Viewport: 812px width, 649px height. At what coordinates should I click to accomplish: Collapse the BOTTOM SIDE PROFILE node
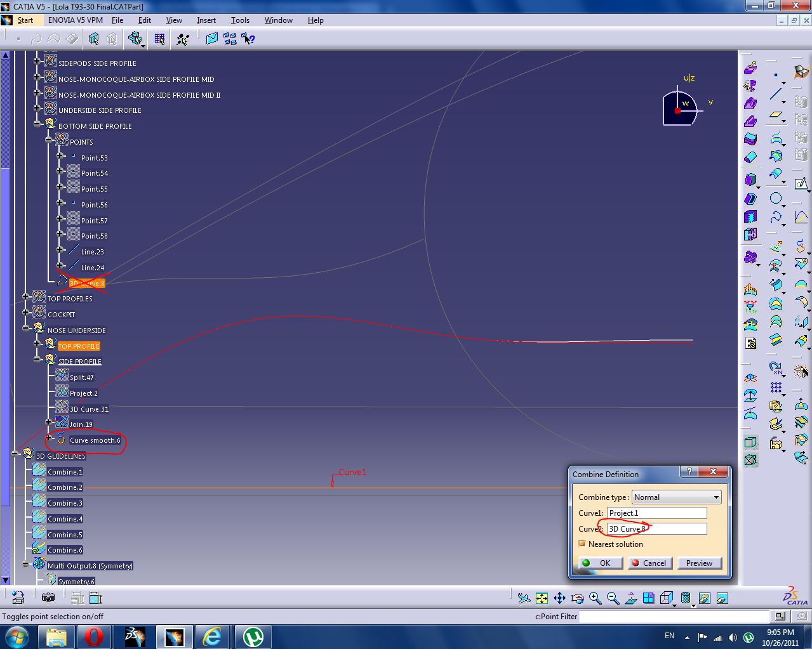click(x=37, y=124)
